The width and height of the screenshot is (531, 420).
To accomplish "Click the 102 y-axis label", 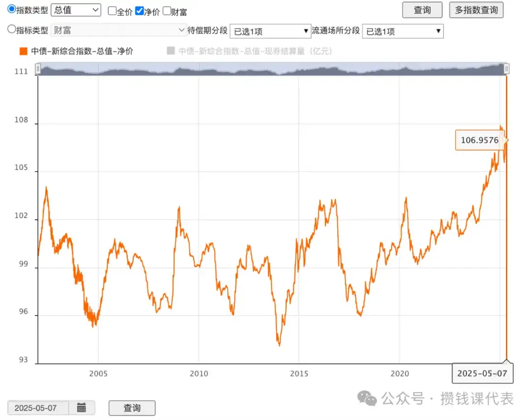I will click(x=21, y=216).
